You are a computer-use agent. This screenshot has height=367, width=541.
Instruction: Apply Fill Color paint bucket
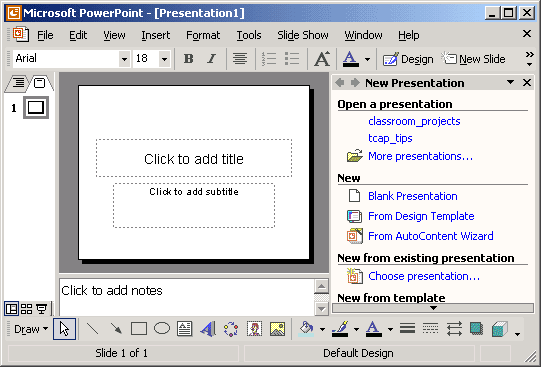pos(306,329)
